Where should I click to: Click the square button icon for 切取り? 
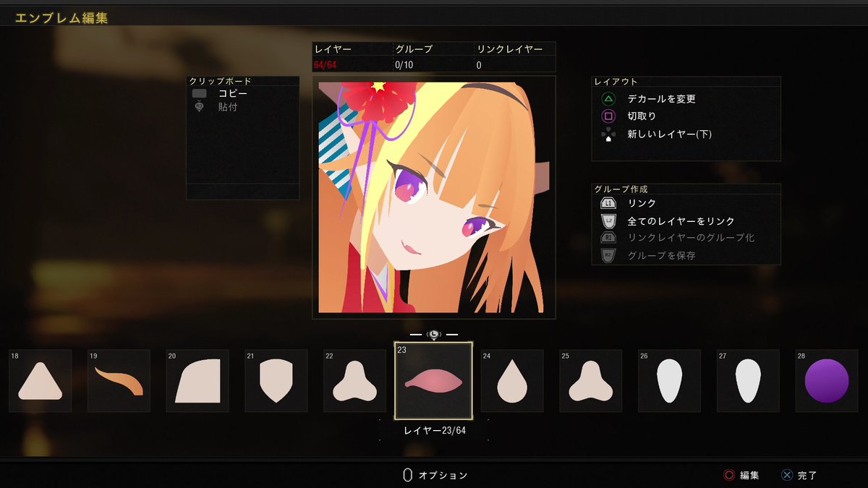click(x=608, y=116)
